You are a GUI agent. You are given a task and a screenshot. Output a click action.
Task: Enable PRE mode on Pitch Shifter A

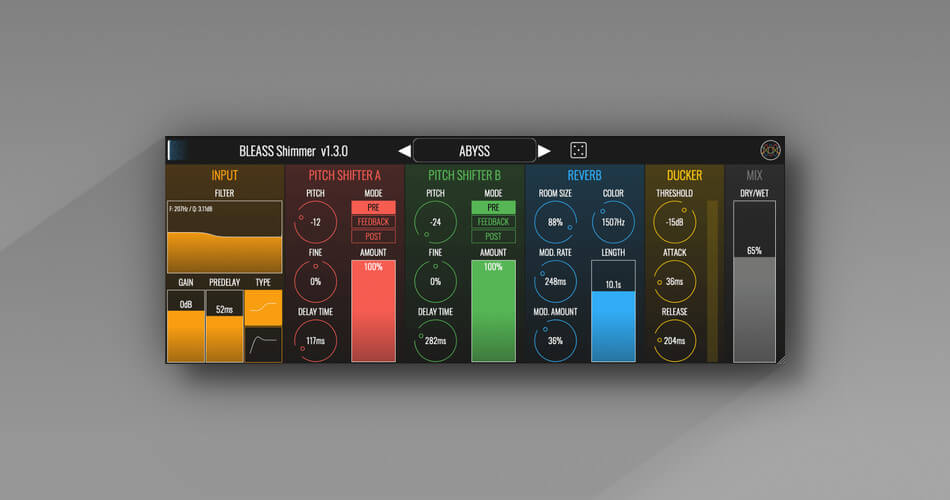pos(373,207)
